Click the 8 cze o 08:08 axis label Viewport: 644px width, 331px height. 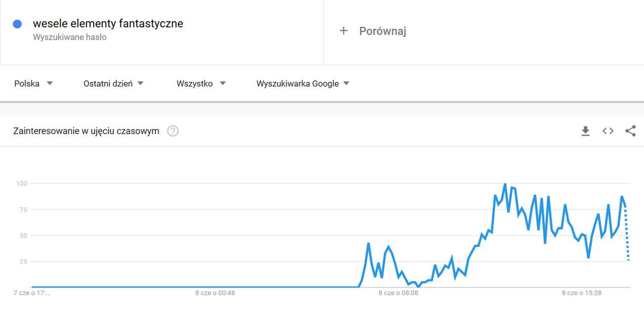398,293
